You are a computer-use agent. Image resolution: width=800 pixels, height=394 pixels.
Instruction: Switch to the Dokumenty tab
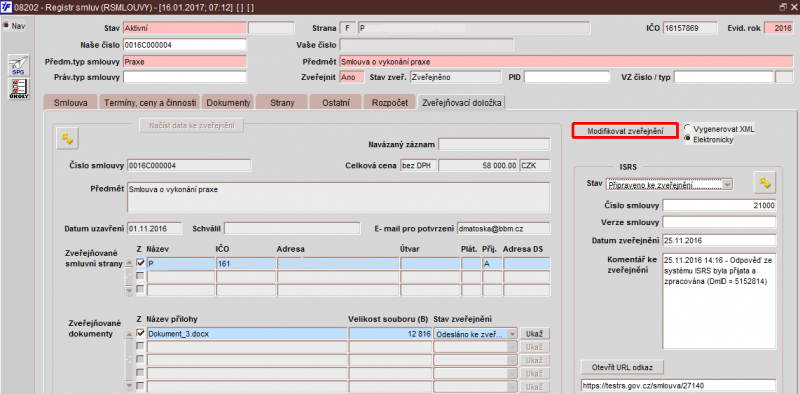(x=228, y=103)
